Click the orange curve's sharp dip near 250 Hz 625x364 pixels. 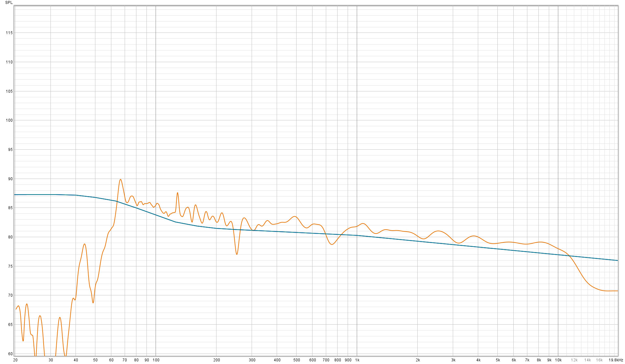click(x=237, y=254)
